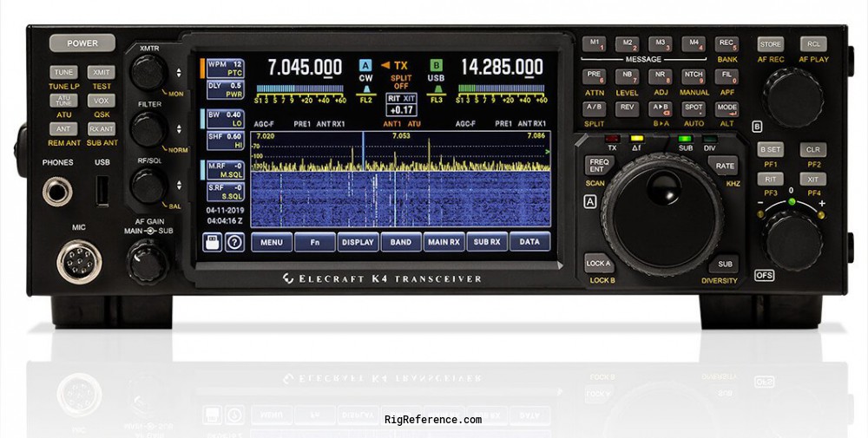This screenshot has width=868, height=438.
Task: Tap the VFO A S-meter bar
Action: 300,88
